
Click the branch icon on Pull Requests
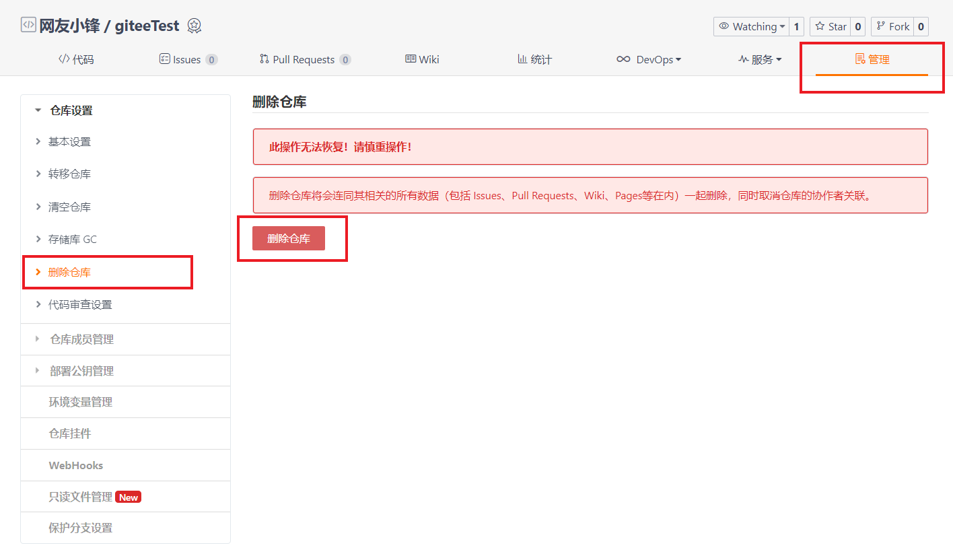point(263,59)
